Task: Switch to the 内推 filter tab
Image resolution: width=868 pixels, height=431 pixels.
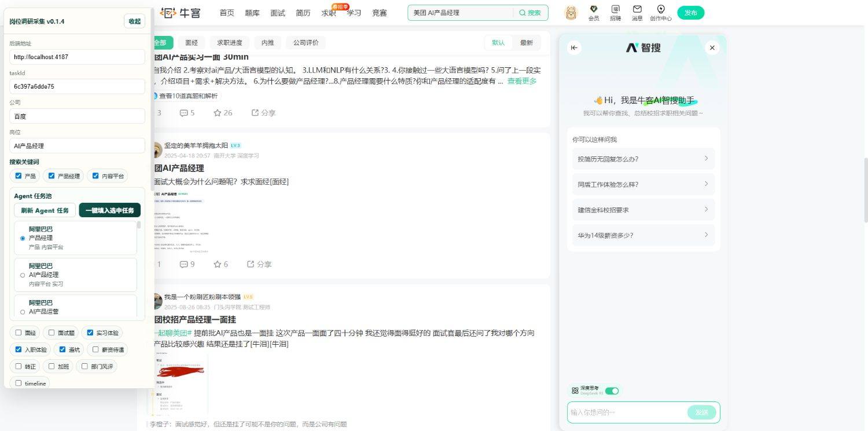Action: click(268, 43)
